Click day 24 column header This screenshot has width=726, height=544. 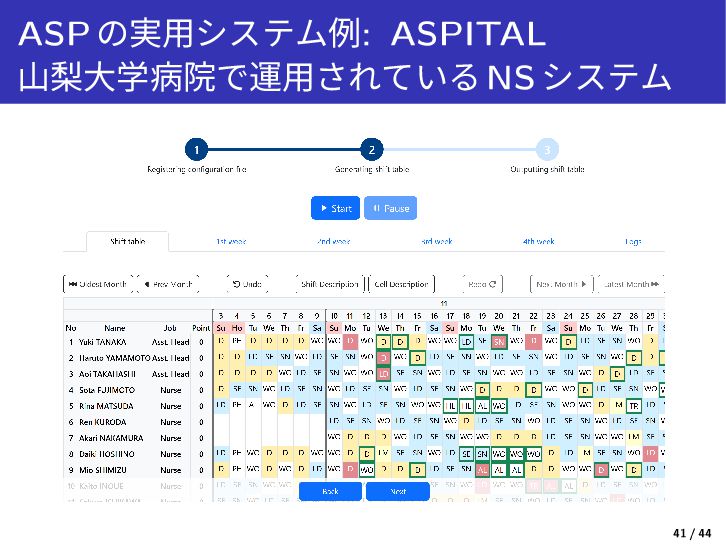click(568, 316)
